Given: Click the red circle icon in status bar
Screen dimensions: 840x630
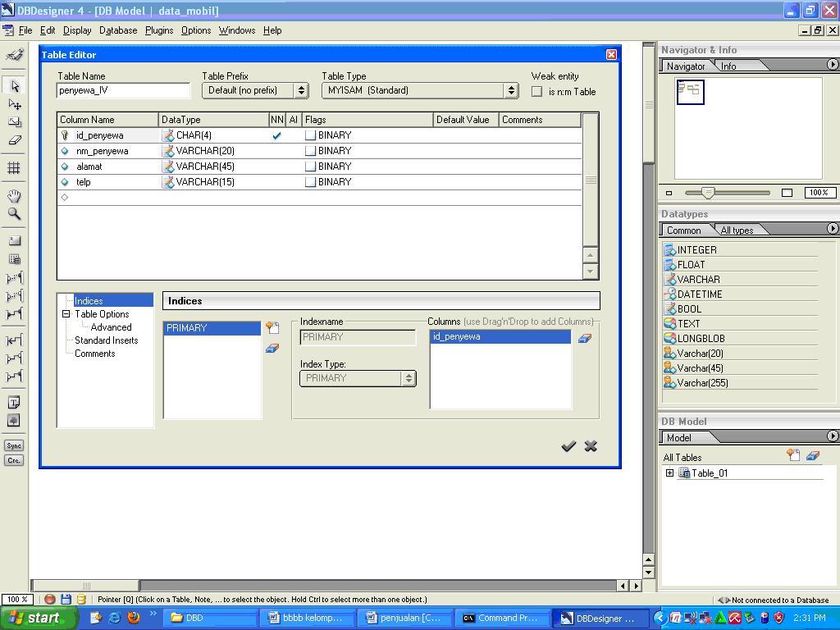Looking at the screenshot, I should (50, 600).
